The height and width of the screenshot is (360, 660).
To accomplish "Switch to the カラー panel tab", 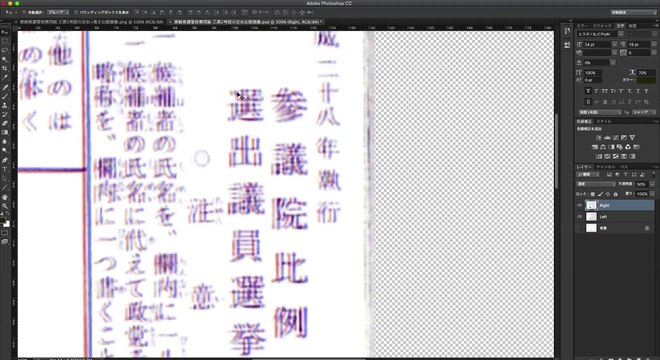I will 583,26.
